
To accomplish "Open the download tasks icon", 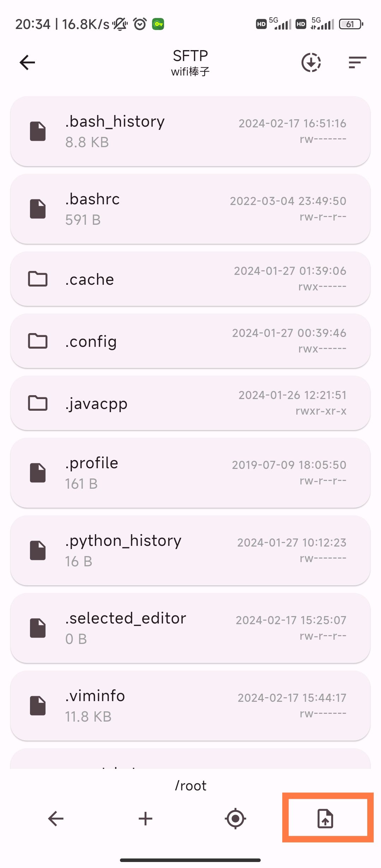I will pos(311,62).
